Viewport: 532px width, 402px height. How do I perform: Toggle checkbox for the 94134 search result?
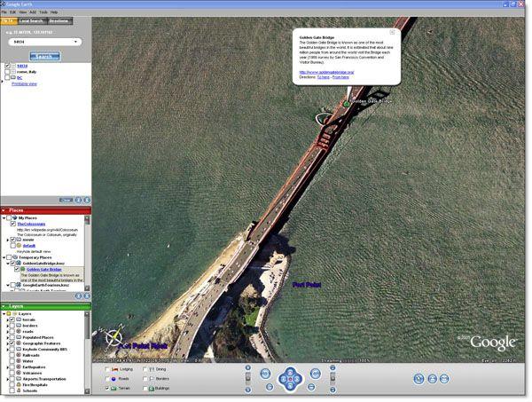7,66
